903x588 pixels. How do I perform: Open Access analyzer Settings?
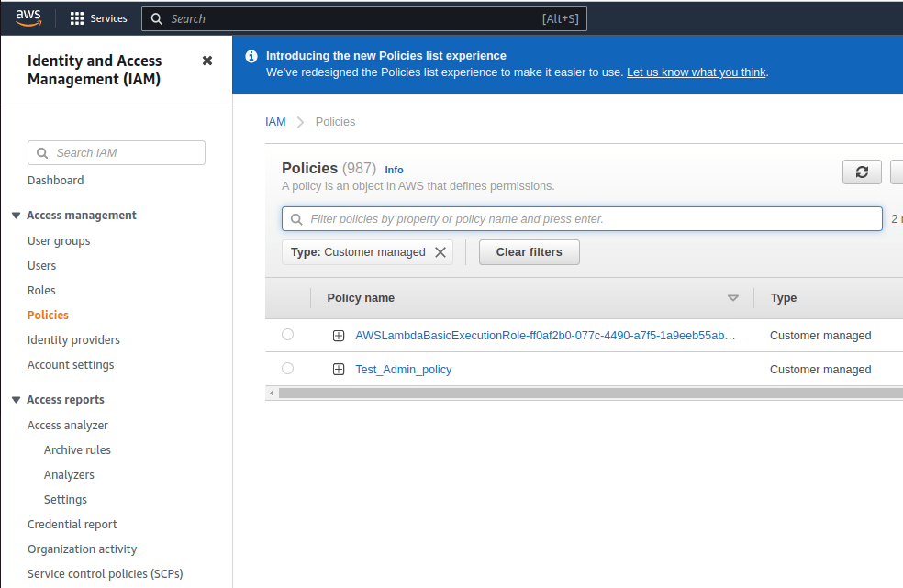pos(66,499)
